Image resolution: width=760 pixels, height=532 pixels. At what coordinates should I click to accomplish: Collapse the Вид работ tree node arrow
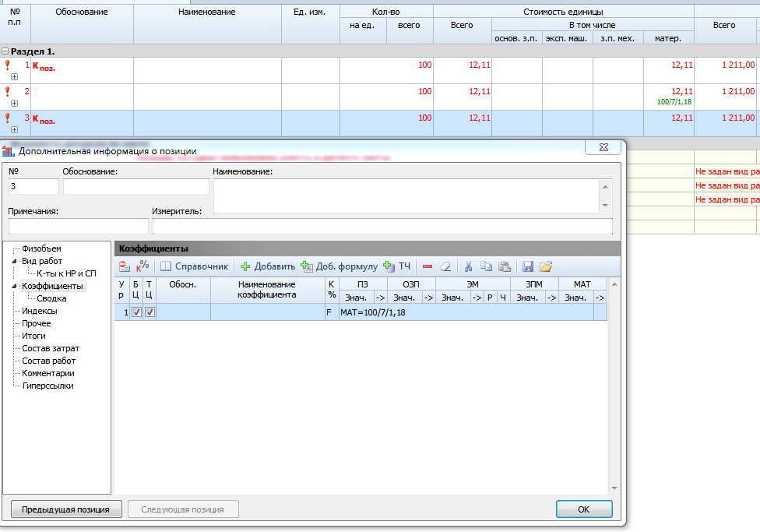(x=14, y=262)
